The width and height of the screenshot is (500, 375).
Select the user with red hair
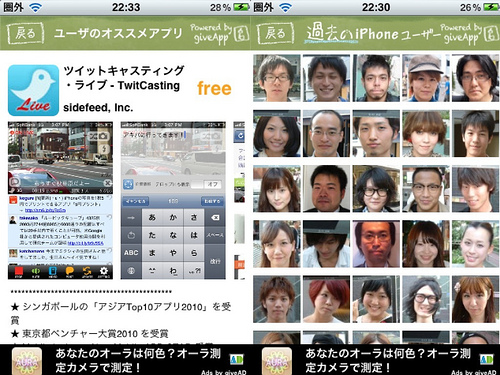click(x=326, y=299)
